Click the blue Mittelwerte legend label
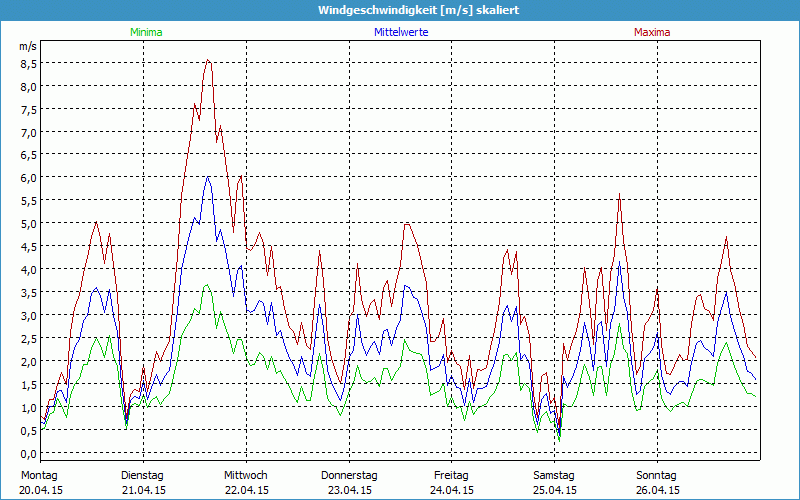The height and width of the screenshot is (500, 800). [401, 32]
